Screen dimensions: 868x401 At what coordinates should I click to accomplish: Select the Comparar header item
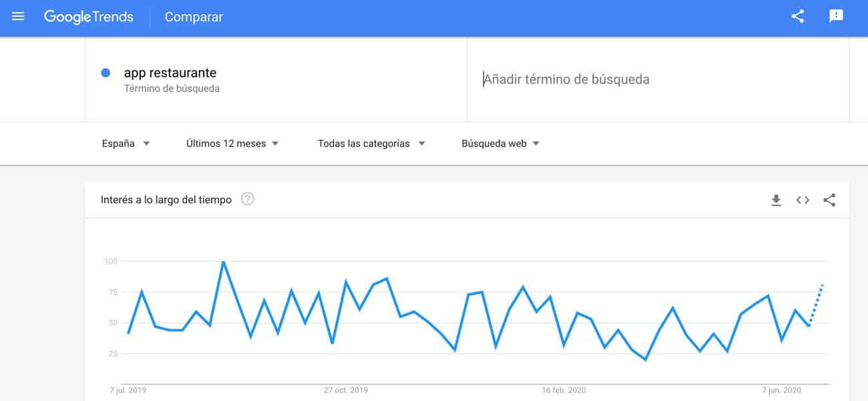(194, 17)
